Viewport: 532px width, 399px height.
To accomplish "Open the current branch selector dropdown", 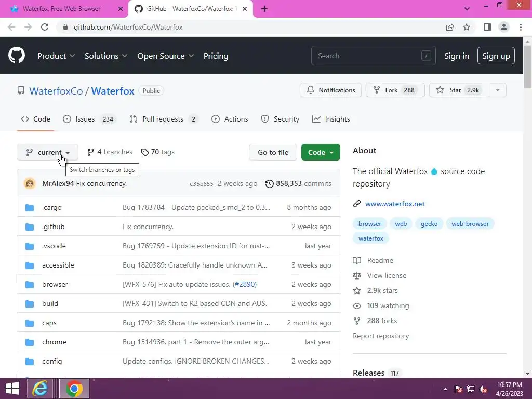I will [x=47, y=152].
